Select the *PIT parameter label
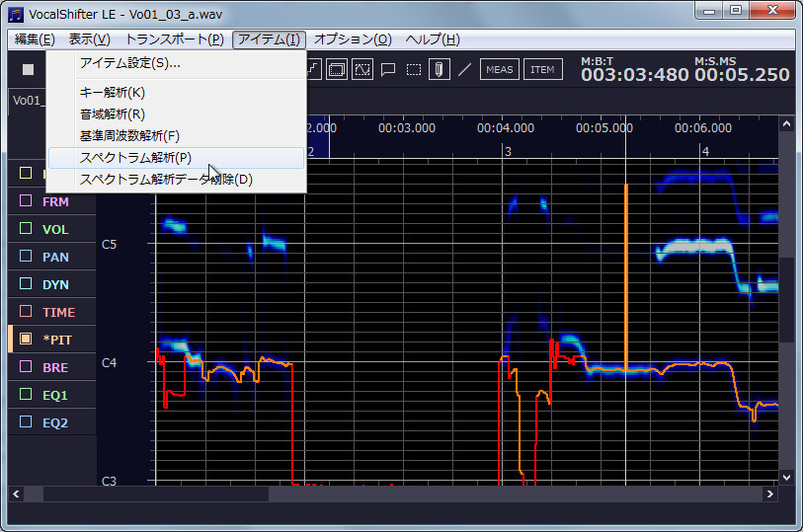 pos(57,341)
